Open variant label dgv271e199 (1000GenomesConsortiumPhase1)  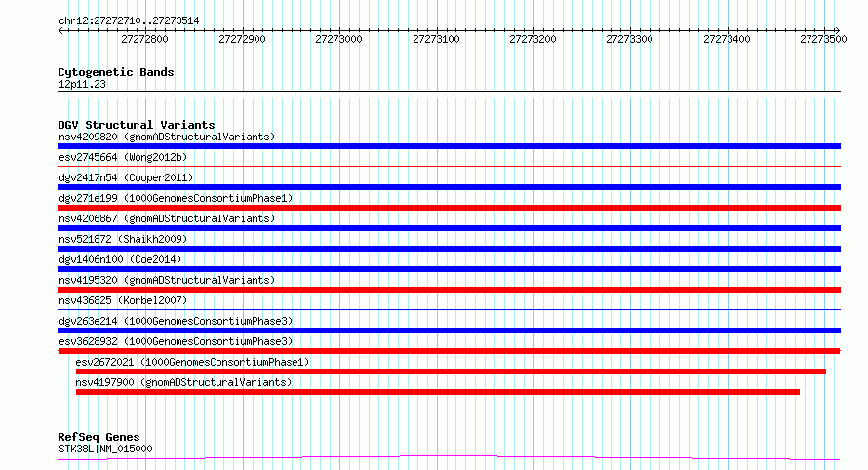point(176,198)
